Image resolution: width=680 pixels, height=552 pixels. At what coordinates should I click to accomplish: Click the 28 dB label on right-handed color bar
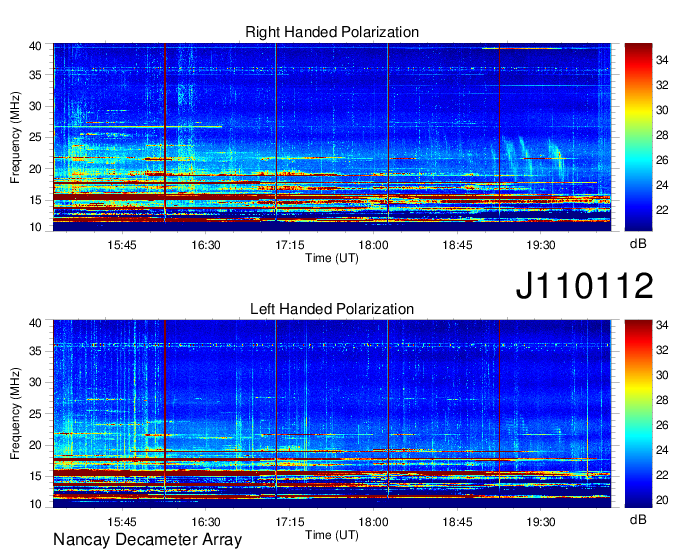click(x=662, y=135)
